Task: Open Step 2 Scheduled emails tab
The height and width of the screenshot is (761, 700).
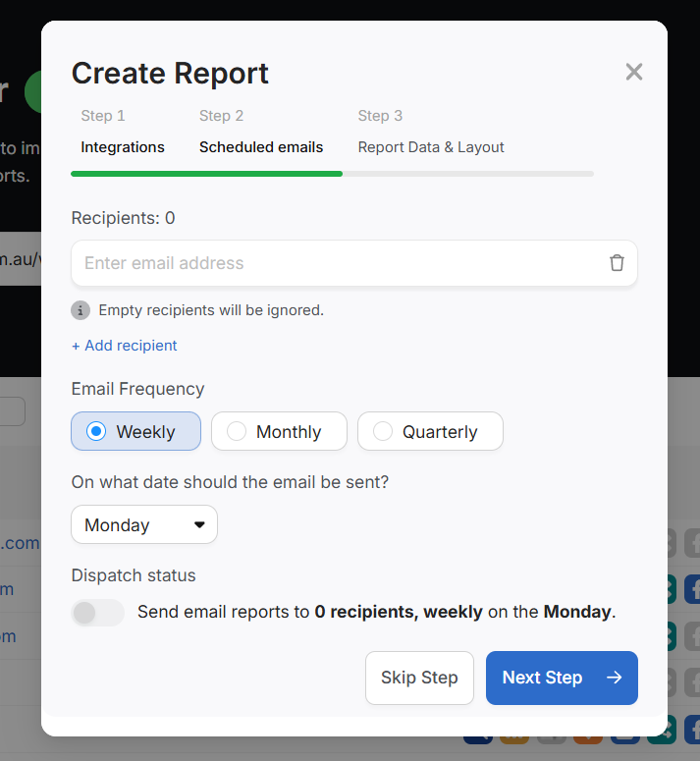Action: (261, 132)
